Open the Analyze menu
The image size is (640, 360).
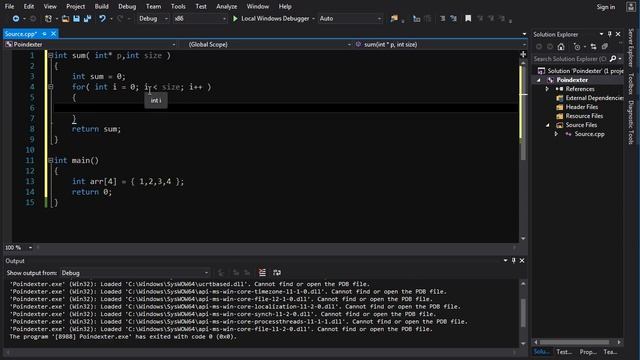click(x=227, y=7)
